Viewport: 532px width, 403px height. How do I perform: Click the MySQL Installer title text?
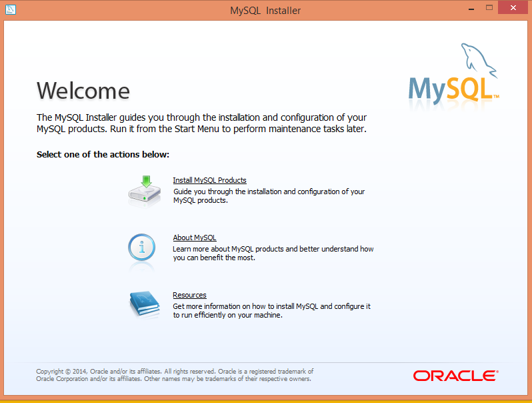(265, 11)
